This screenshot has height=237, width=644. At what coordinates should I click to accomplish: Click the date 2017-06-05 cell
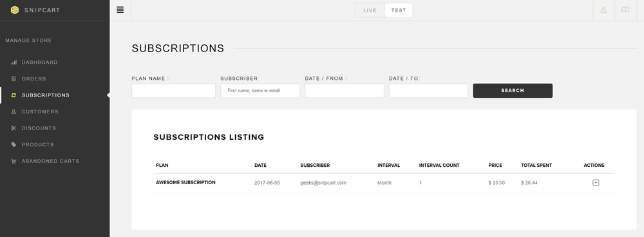(x=267, y=183)
